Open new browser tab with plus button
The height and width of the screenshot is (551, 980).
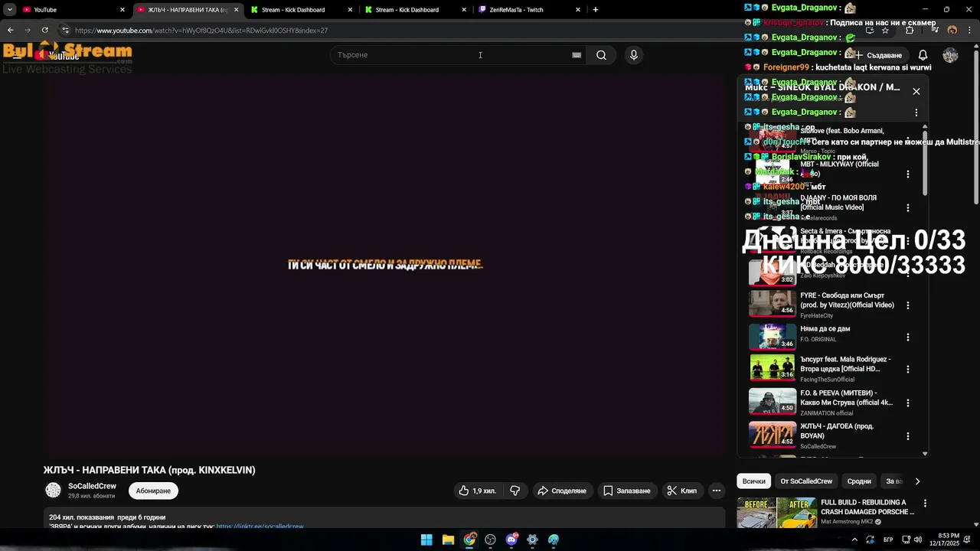point(596,10)
